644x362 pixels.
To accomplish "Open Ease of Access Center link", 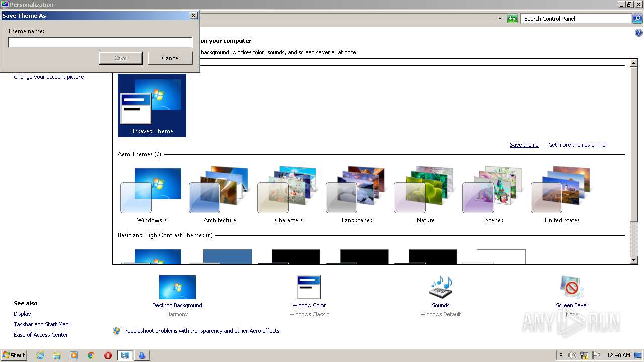I will click(41, 335).
